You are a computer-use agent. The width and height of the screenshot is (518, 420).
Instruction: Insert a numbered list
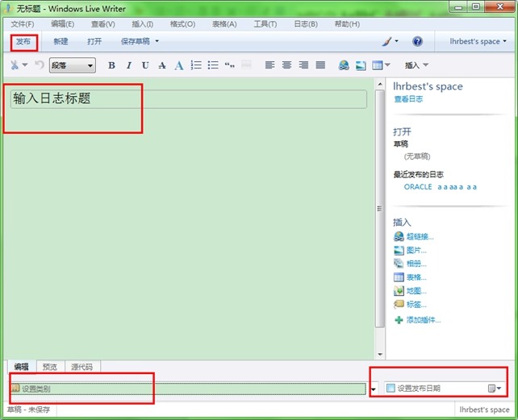point(196,65)
